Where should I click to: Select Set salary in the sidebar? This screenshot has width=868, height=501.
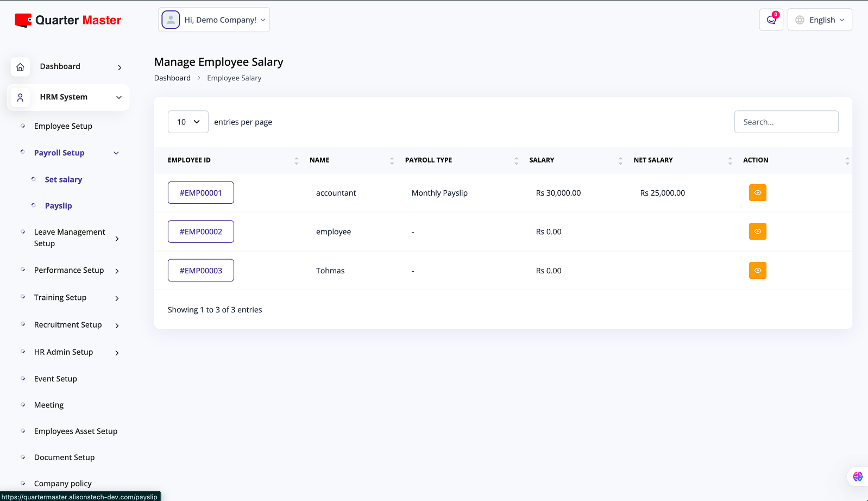click(x=64, y=180)
